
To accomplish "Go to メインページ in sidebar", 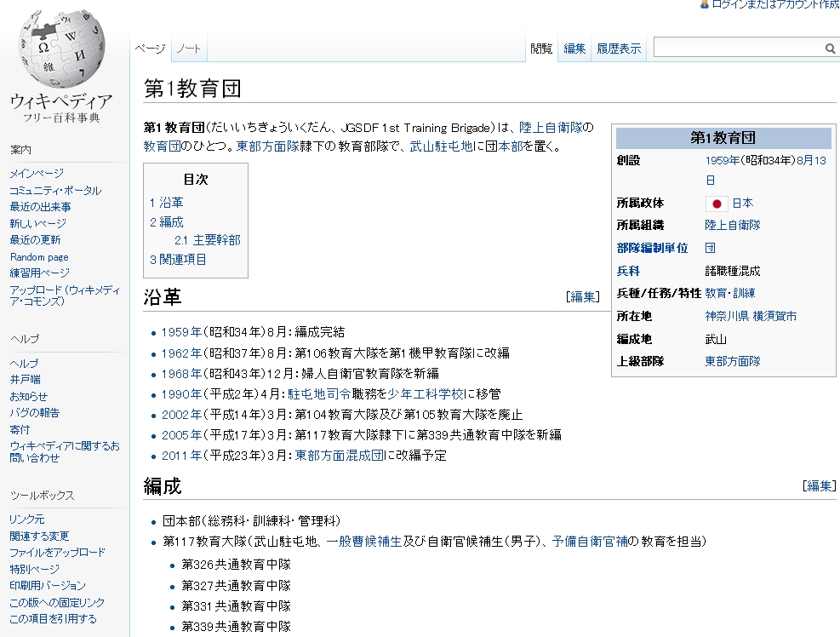I will point(37,173).
